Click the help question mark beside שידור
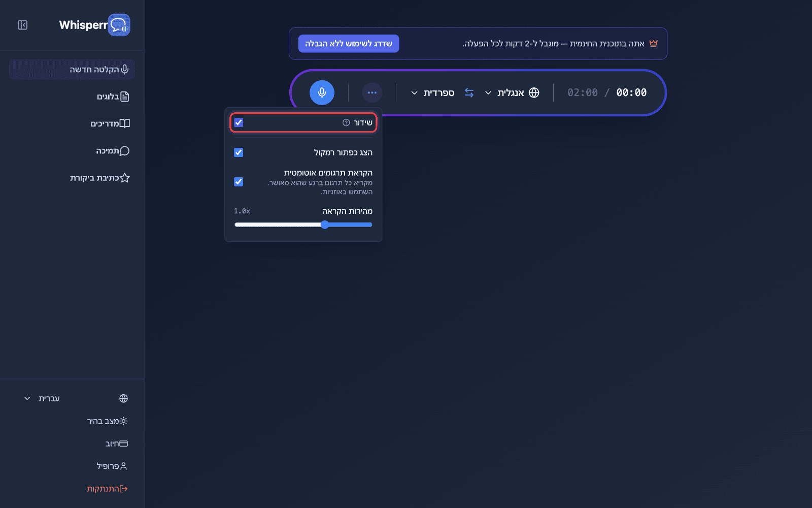The image size is (812, 508). (x=346, y=122)
